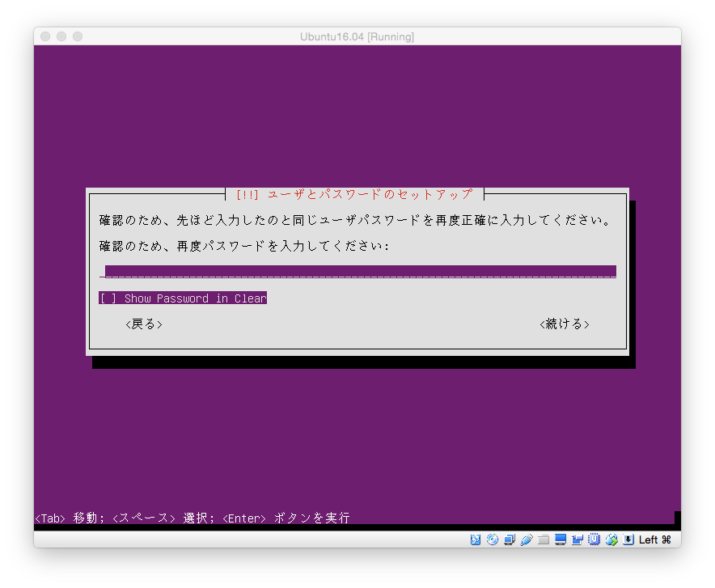Select the red setup dialog title text

tap(357, 194)
